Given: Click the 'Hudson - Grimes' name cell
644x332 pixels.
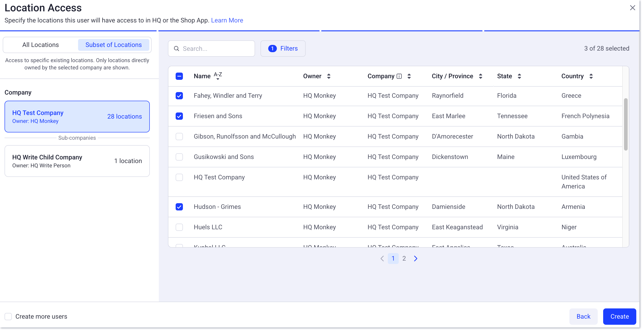Looking at the screenshot, I should point(217,207).
